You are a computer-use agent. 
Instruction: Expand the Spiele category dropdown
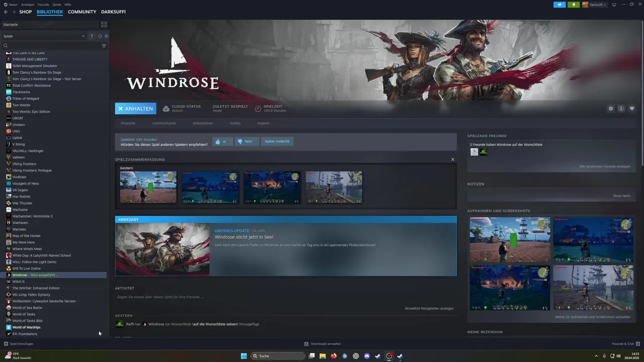click(44, 36)
